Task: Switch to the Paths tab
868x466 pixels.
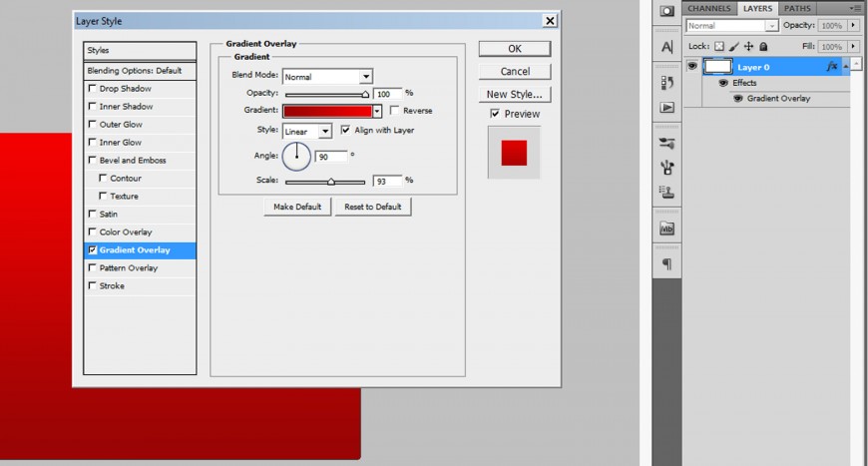Action: 797,8
